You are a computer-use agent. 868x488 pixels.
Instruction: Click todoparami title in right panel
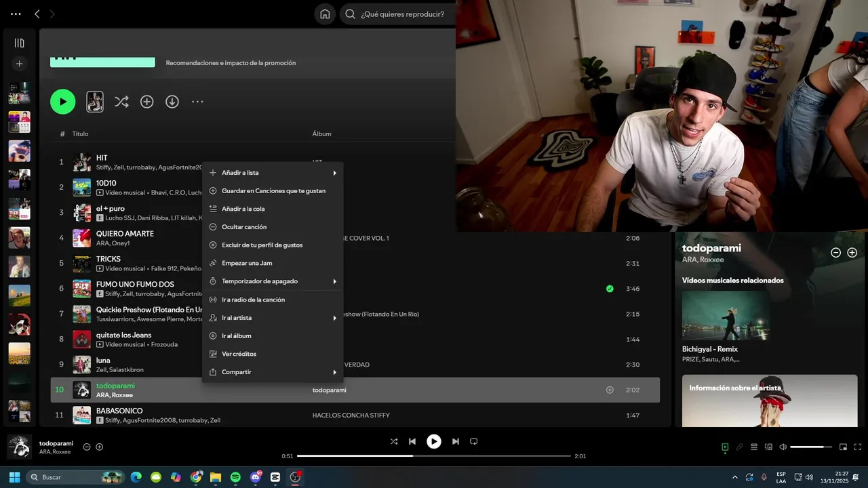(711, 248)
